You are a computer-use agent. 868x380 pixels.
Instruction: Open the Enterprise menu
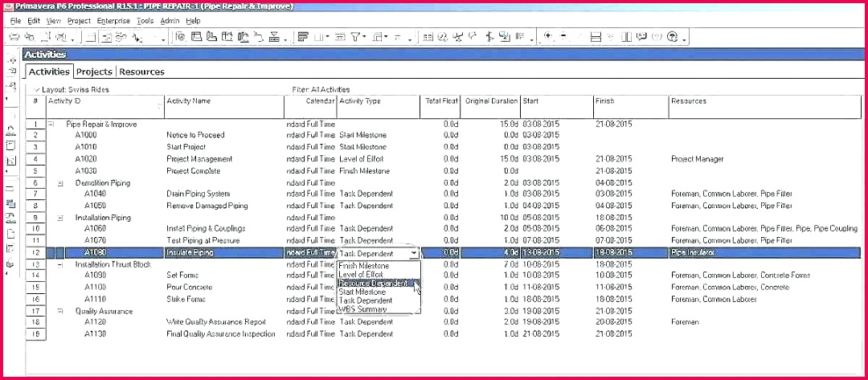(113, 20)
